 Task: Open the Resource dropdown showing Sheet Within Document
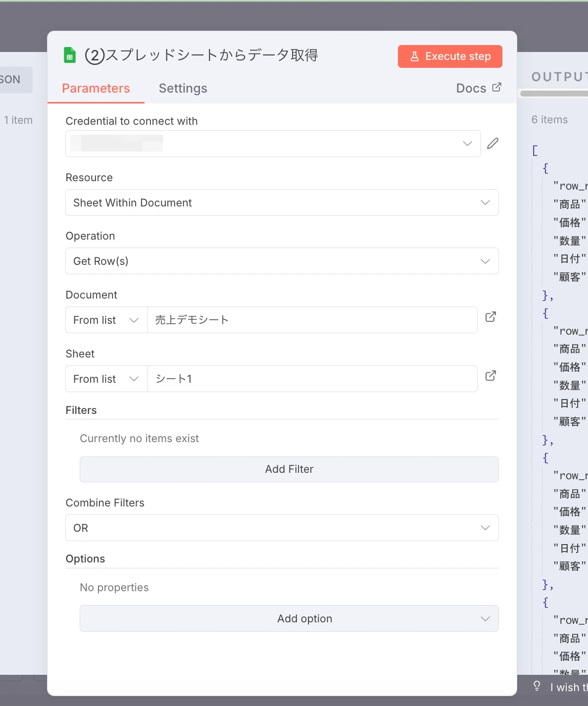[282, 202]
